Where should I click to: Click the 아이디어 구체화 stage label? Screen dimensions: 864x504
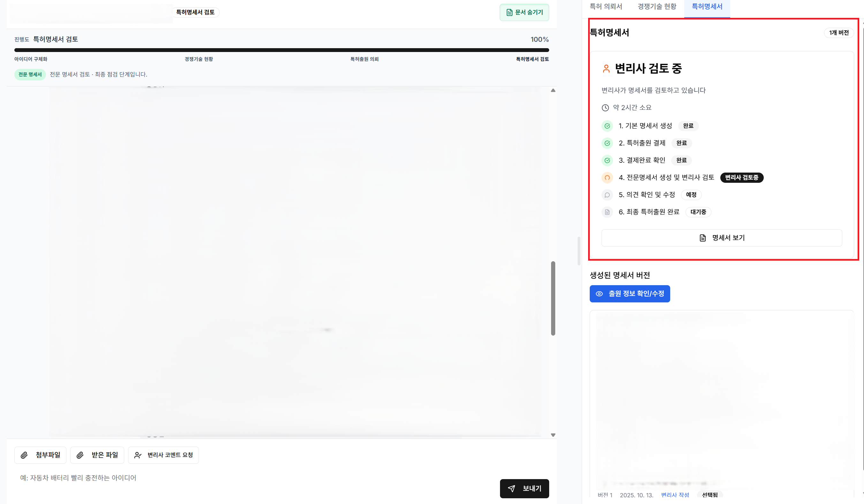(x=31, y=59)
